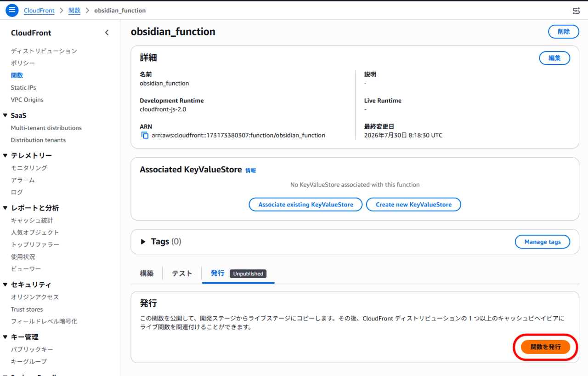Open パブリックキー in sidebar

pos(32,349)
